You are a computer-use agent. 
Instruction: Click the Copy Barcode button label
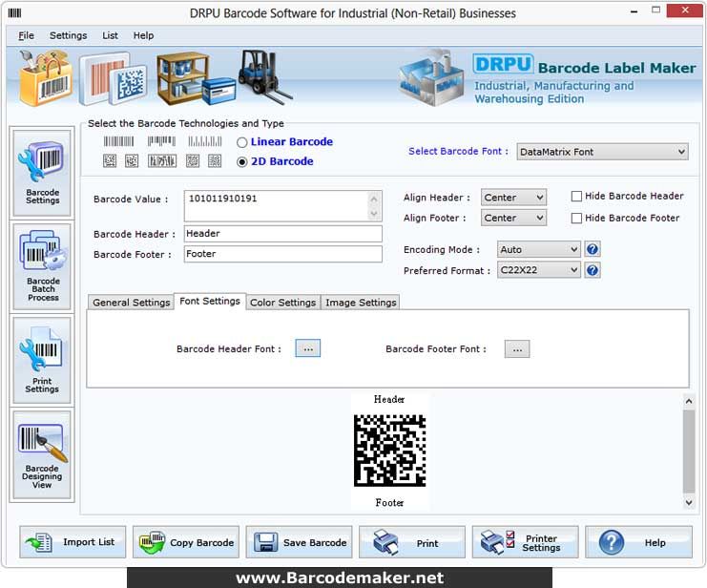point(202,543)
